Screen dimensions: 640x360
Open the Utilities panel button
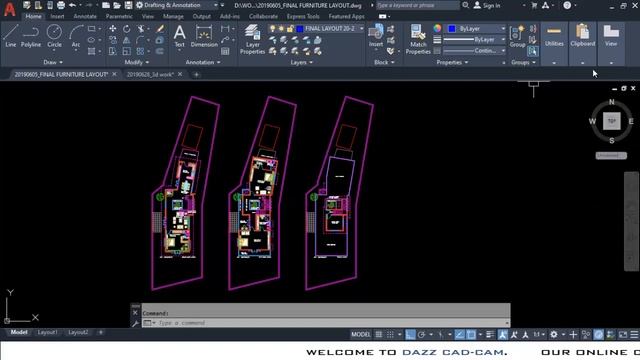pos(554,43)
